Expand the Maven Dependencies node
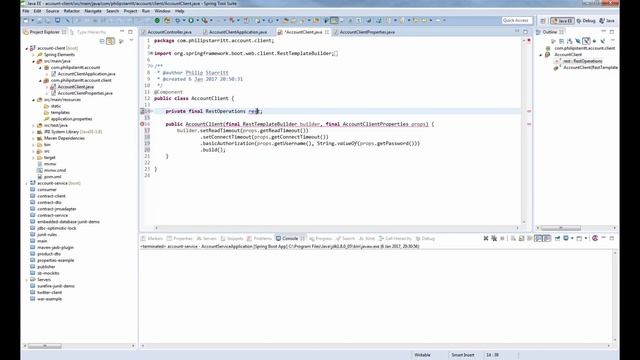Image resolution: width=640 pixels, height=360 pixels. (x=33, y=138)
